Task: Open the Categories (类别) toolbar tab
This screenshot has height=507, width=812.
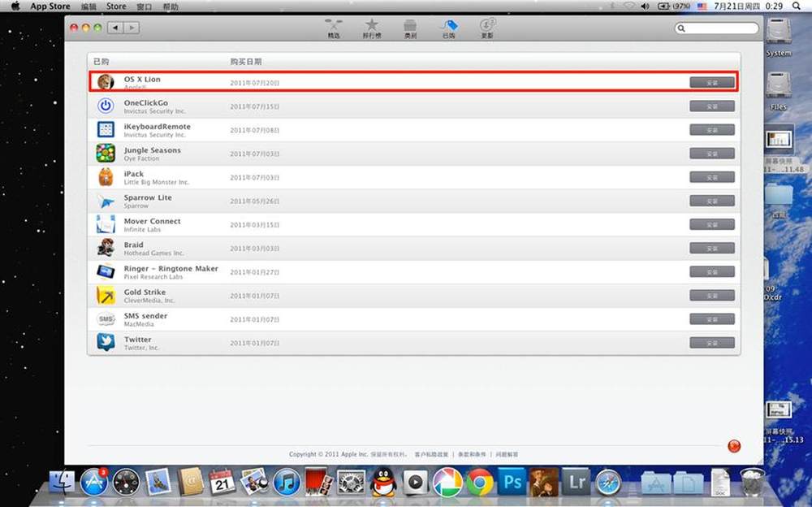Action: click(410, 28)
